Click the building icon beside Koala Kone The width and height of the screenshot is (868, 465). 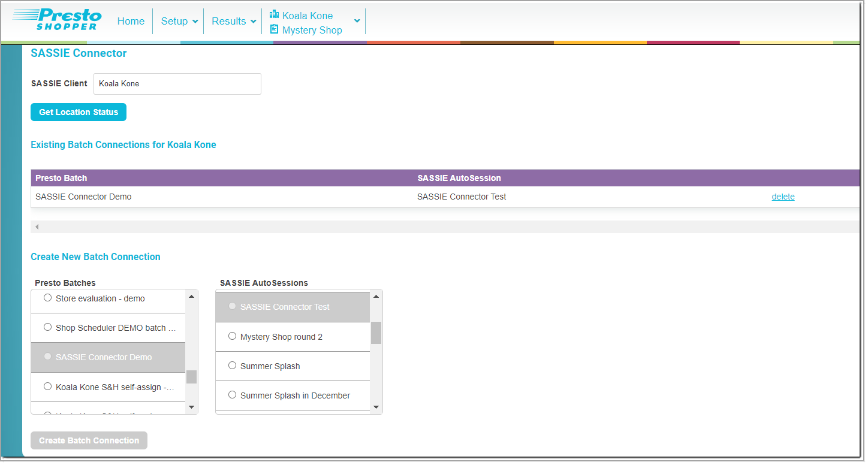[x=275, y=15]
